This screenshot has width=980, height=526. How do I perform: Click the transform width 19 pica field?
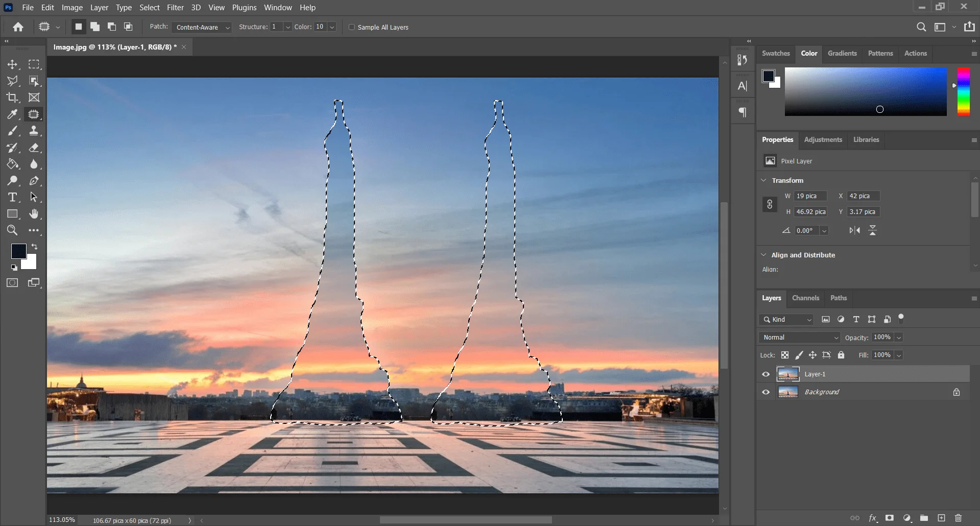tap(810, 196)
